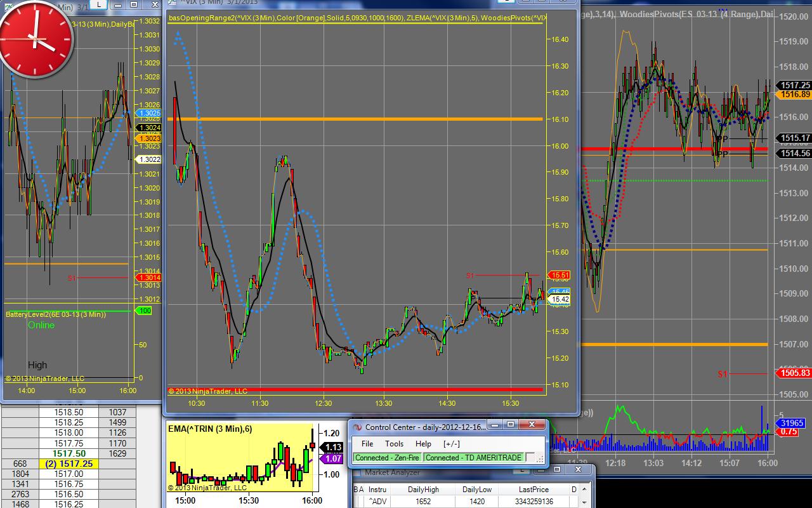
Task: Click the red 1505.83 S1 price tag
Action: [x=795, y=373]
